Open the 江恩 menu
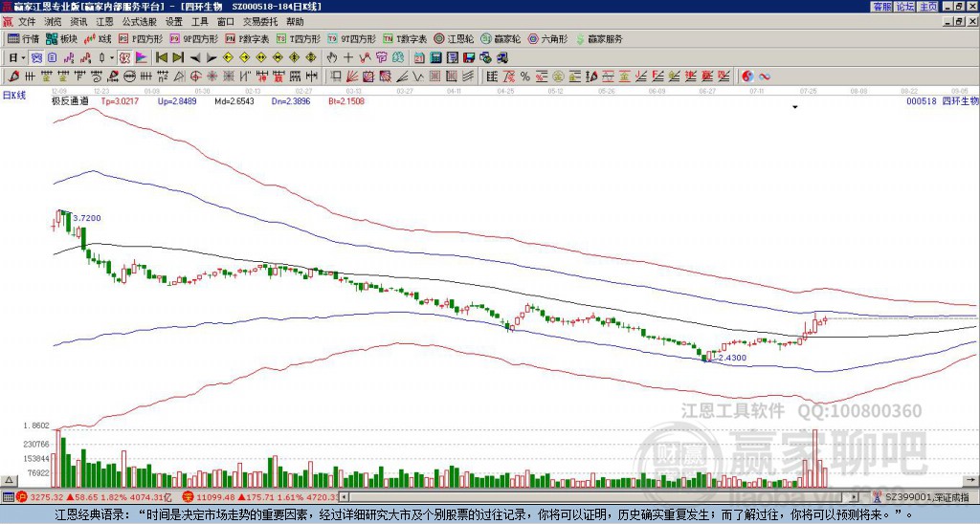This screenshot has width=980, height=524. [104, 22]
